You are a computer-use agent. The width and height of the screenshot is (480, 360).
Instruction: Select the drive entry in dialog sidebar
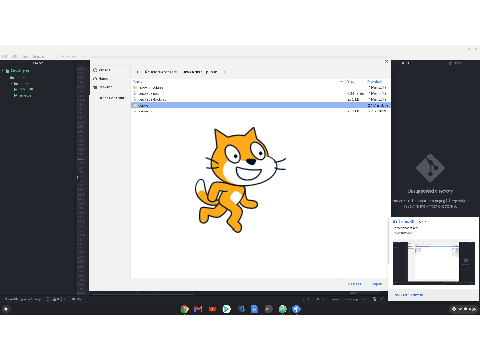point(103,87)
